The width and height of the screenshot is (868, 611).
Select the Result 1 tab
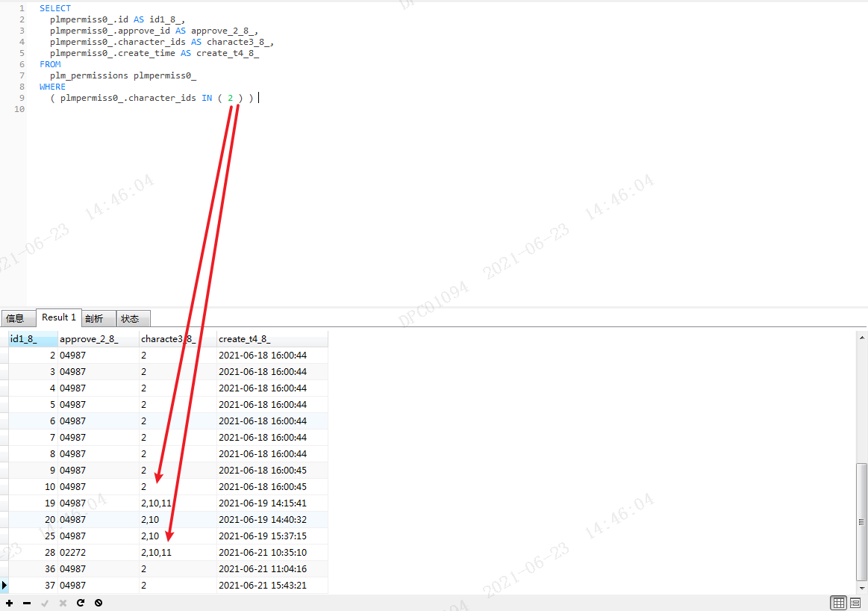coord(59,317)
